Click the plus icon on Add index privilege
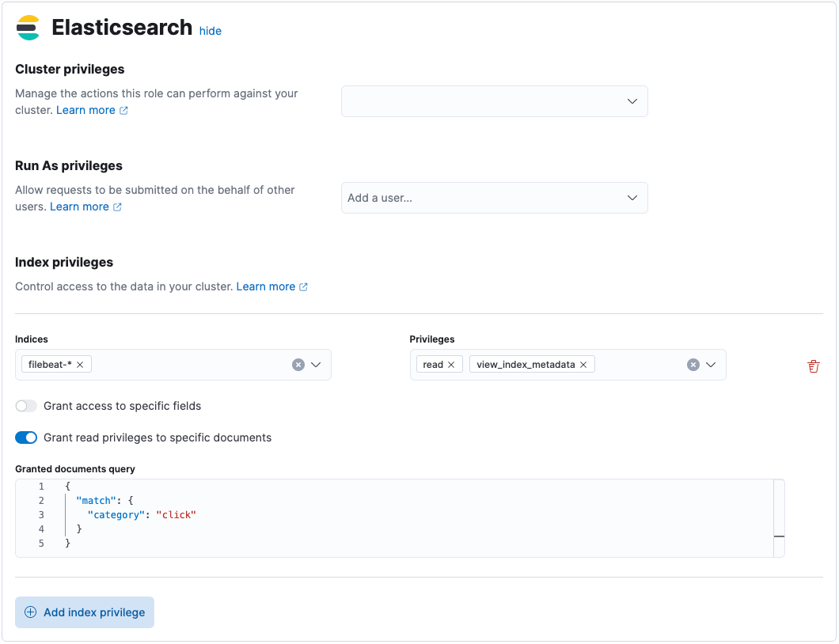 [30, 612]
